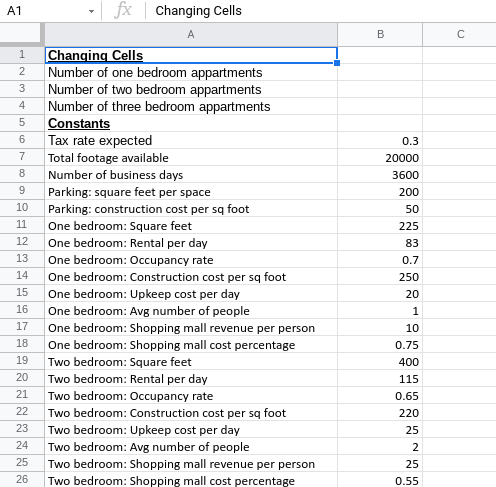The width and height of the screenshot is (496, 487).
Task: Select cell 'Total footage available'
Action: tap(191, 157)
